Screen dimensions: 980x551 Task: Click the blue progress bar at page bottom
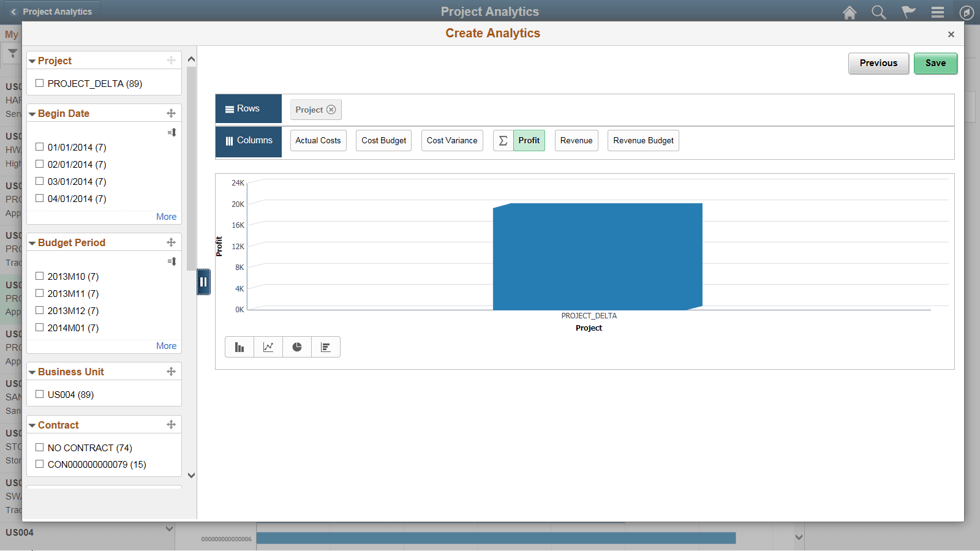(496, 538)
